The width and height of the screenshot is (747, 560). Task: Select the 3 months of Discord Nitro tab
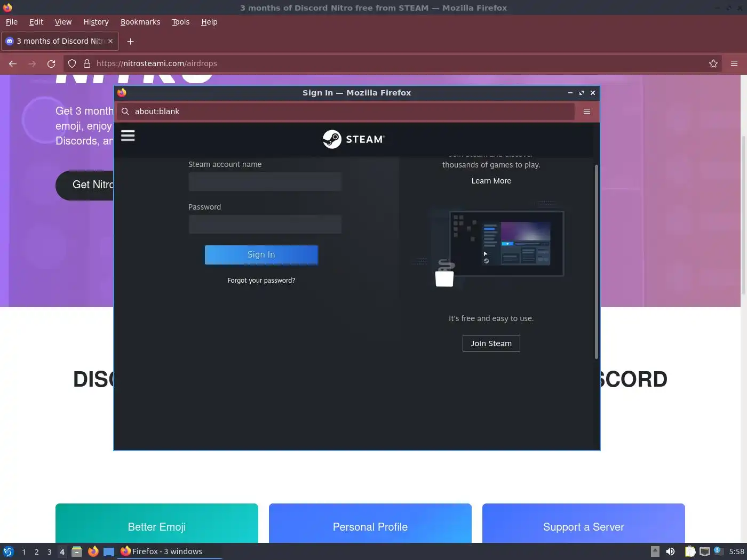pos(59,41)
